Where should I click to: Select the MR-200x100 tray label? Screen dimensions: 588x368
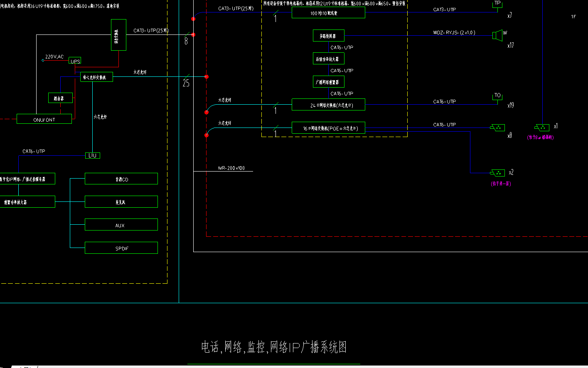coord(231,168)
